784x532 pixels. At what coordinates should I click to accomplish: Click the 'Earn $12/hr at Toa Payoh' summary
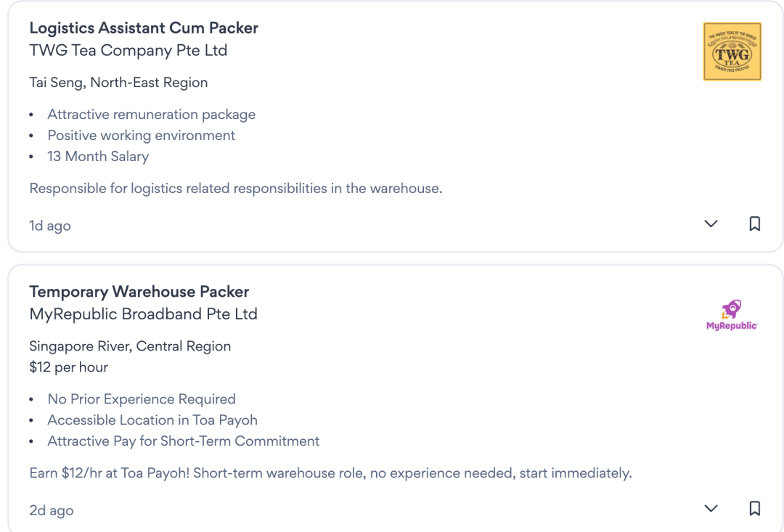[330, 473]
